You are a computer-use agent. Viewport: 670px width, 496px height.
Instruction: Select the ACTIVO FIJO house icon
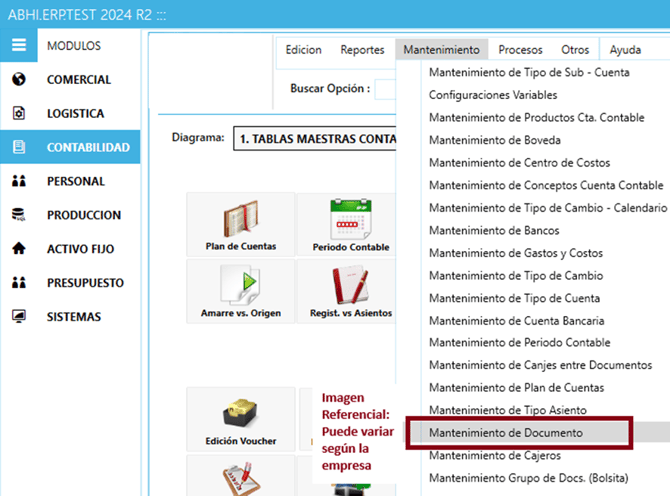click(x=19, y=249)
